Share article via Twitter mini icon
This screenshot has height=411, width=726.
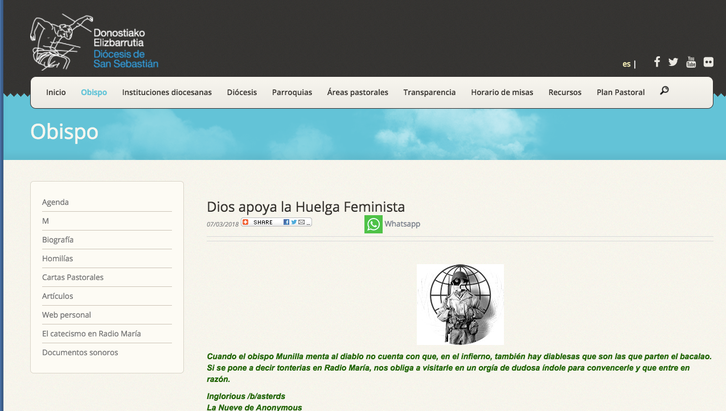pyautogui.click(x=294, y=222)
